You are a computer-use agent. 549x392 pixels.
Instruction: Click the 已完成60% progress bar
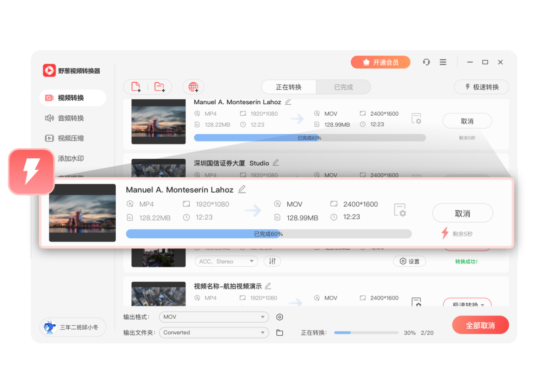pyautogui.click(x=269, y=234)
